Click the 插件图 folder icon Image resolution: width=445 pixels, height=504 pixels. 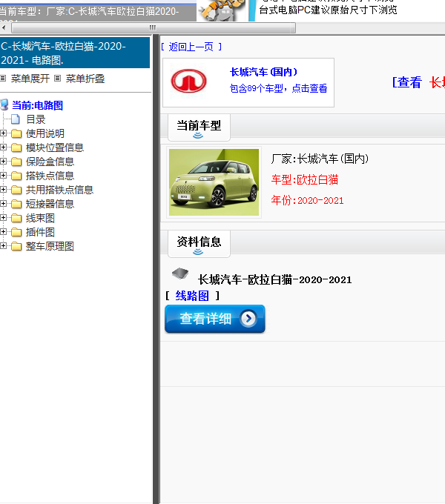point(16,233)
